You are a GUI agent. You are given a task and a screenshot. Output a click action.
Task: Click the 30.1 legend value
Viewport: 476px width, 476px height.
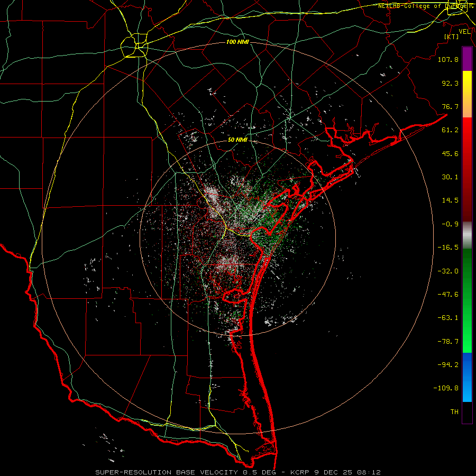(x=450, y=177)
